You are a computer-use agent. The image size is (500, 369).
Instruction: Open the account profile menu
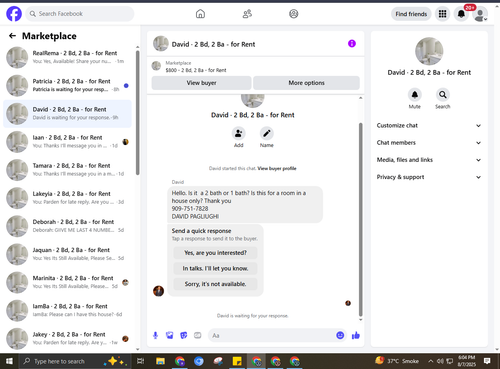(x=480, y=14)
